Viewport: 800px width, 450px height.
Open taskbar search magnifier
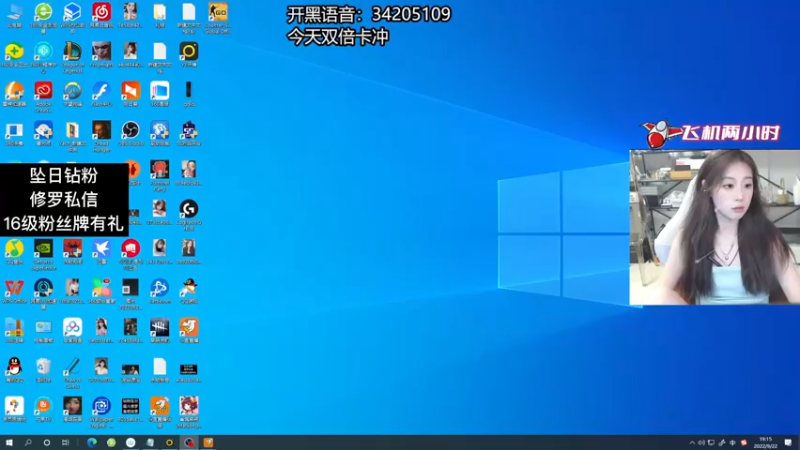[28, 442]
